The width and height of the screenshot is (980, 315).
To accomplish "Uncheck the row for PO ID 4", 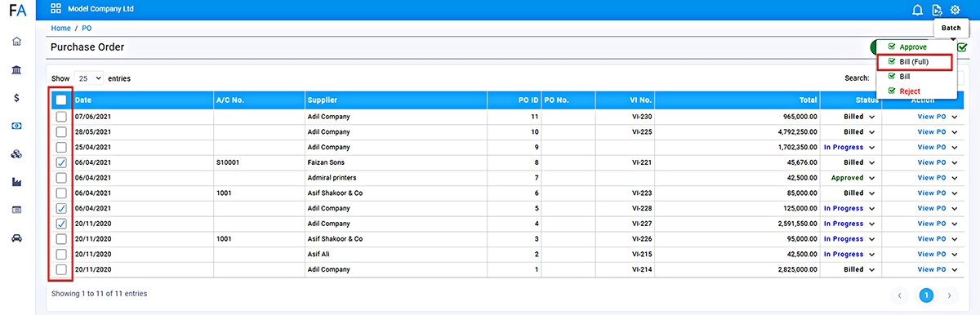I will (x=61, y=224).
